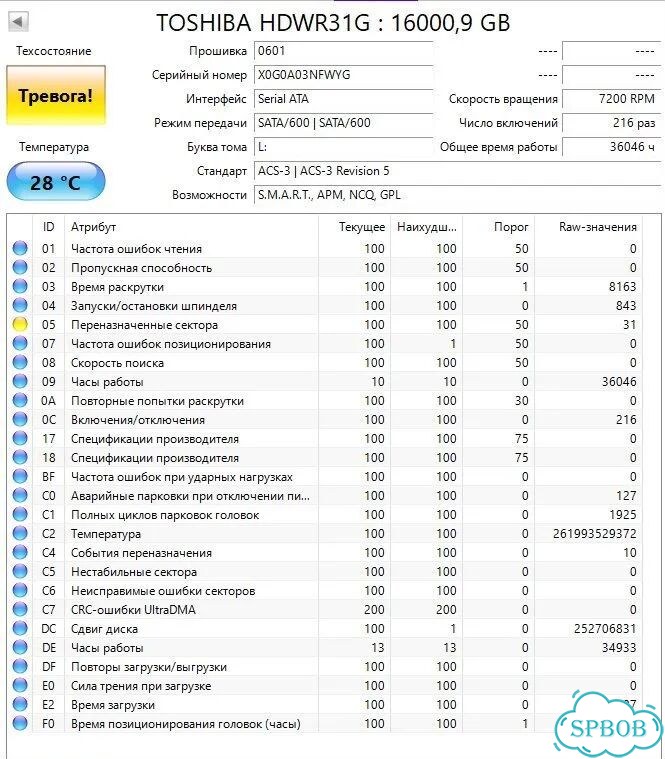
Task: Click blue status icon for Скорость поиска
Action: (20, 363)
